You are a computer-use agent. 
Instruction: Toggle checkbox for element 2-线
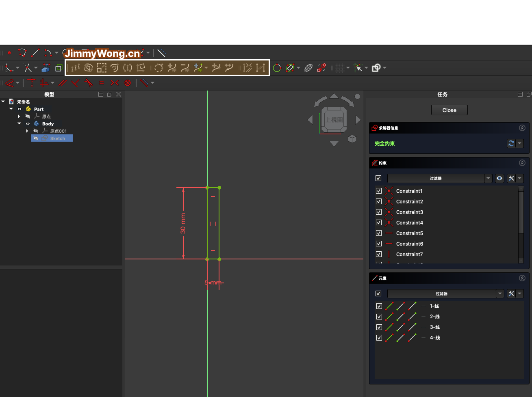click(x=379, y=317)
